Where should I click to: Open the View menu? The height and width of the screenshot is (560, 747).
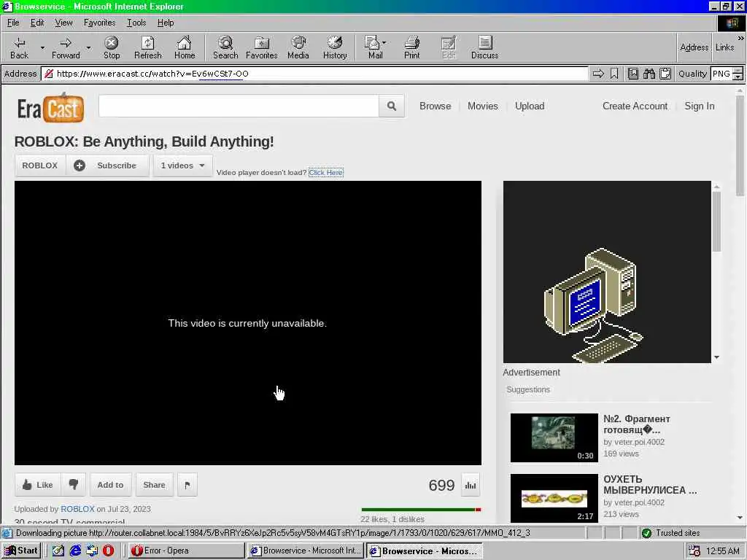(63, 23)
